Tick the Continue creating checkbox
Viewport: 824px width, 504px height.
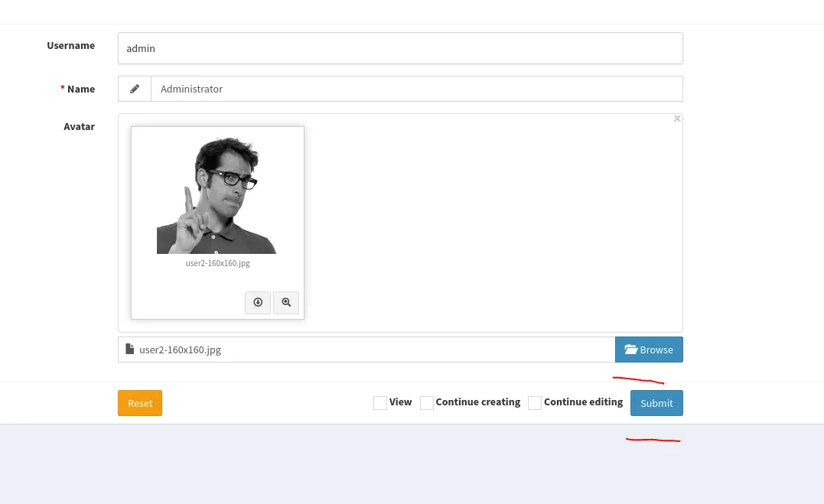click(x=427, y=402)
